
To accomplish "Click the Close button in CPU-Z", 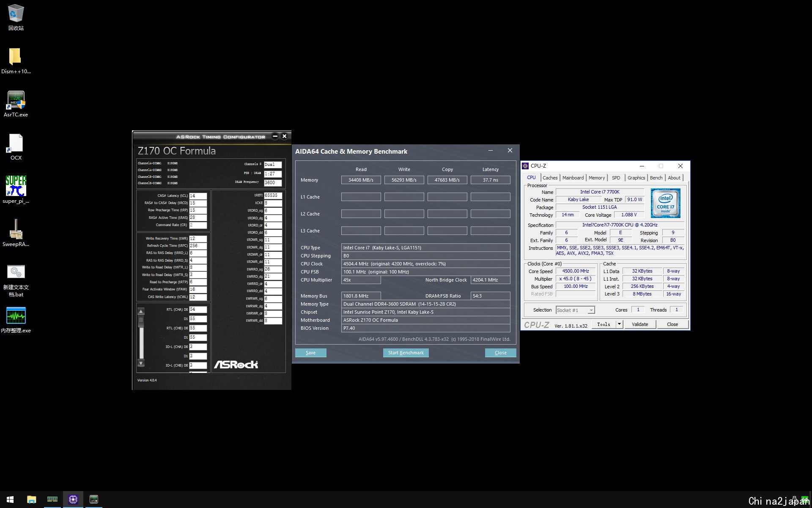I will click(672, 324).
